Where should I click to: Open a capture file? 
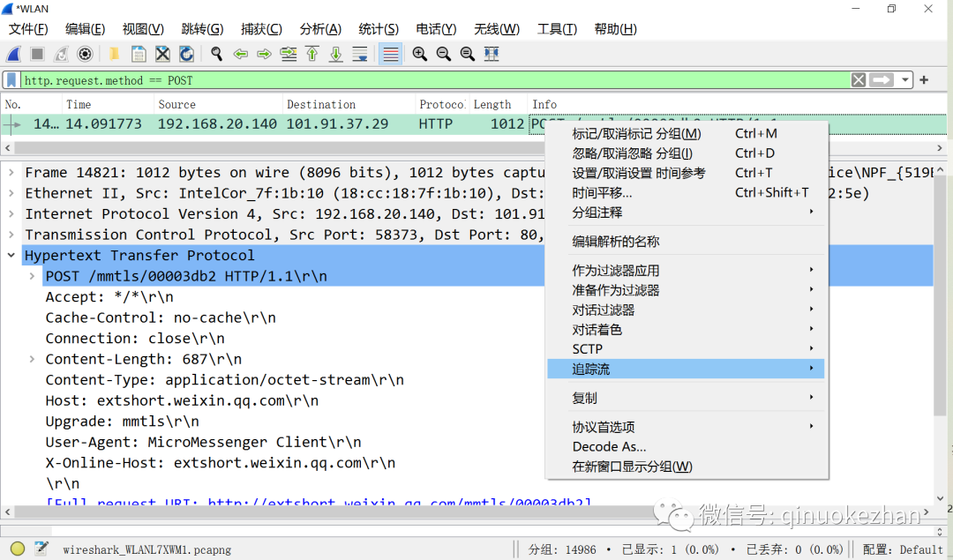point(114,54)
